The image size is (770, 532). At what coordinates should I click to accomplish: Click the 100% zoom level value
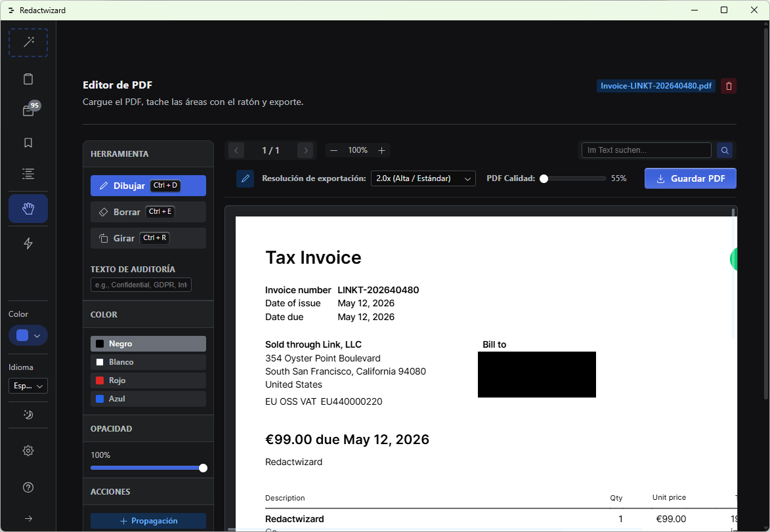(358, 150)
